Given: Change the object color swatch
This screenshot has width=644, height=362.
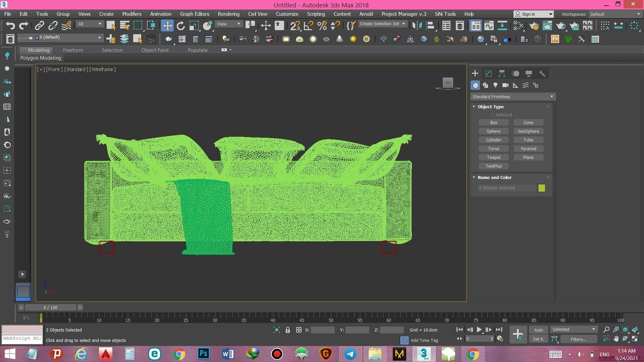Looking at the screenshot, I should (542, 188).
